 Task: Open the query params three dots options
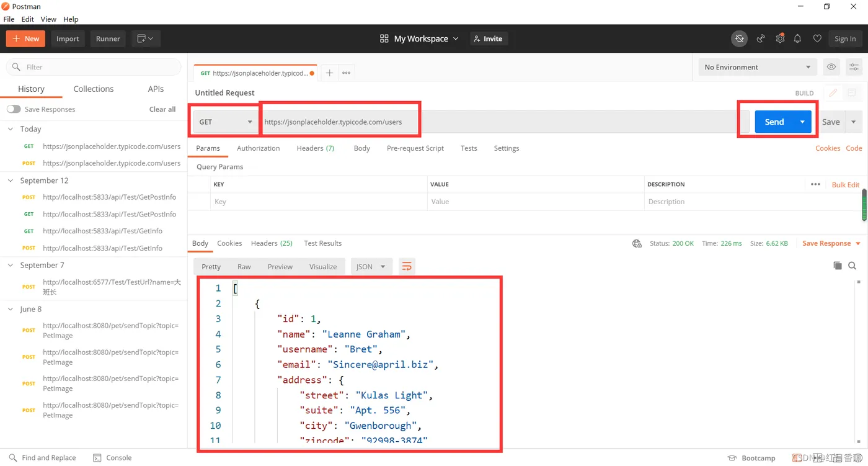click(815, 184)
